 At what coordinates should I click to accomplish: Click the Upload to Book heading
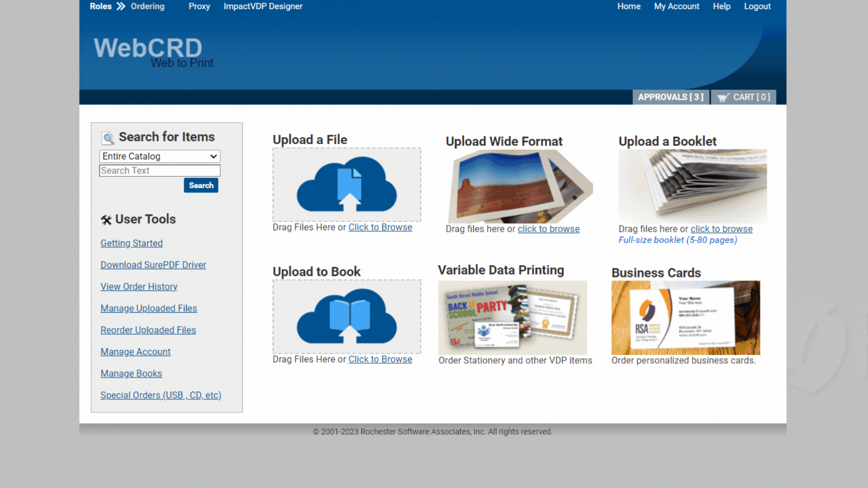pyautogui.click(x=316, y=272)
